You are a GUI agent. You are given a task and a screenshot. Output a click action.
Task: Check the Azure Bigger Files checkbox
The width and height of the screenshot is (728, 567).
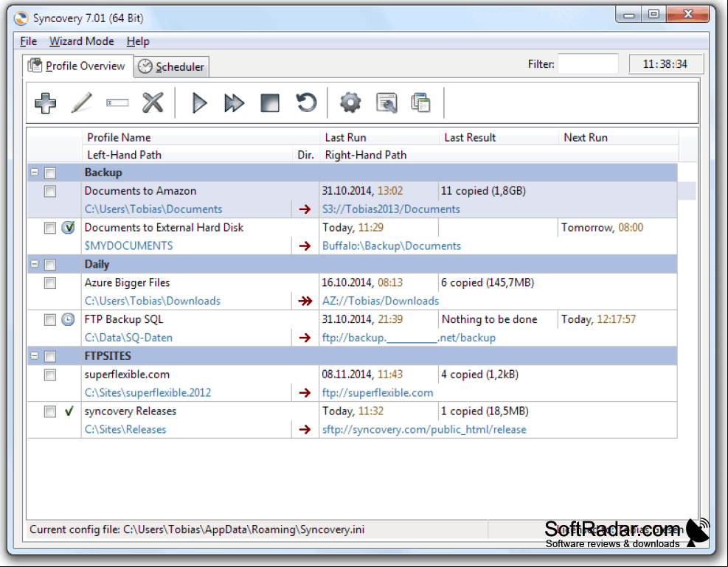pos(50,283)
